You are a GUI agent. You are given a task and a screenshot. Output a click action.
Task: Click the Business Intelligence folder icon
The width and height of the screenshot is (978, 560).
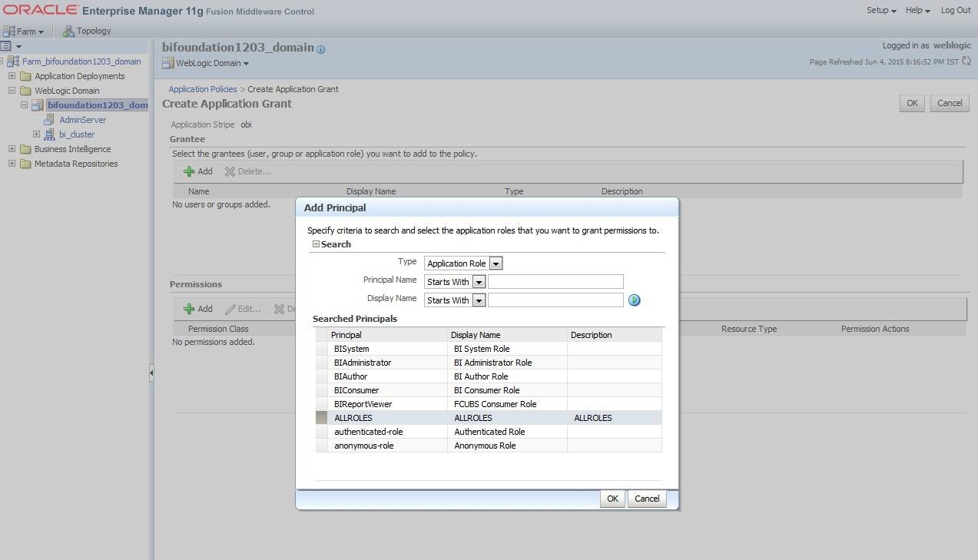pyautogui.click(x=25, y=149)
